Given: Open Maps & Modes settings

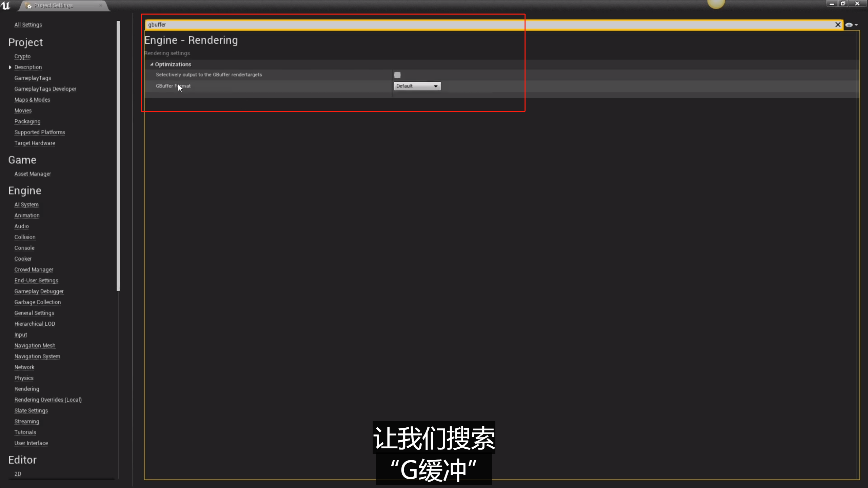Looking at the screenshot, I should point(32,100).
